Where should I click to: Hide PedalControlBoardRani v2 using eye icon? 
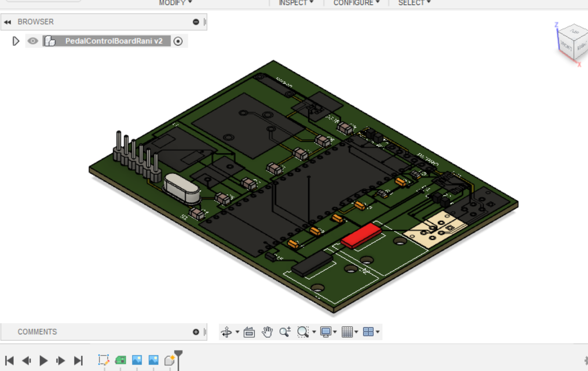pyautogui.click(x=32, y=41)
